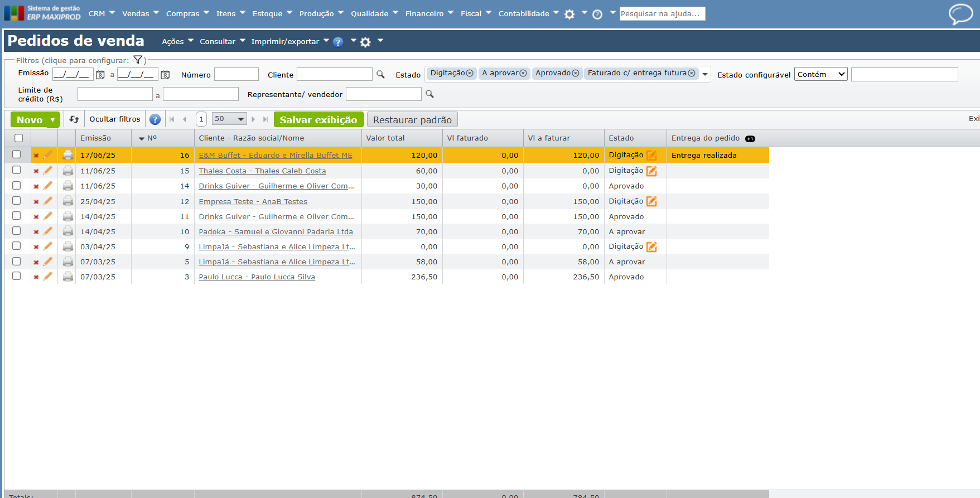
Task: Click Digitação edit icon for order 12
Action: [x=651, y=201]
